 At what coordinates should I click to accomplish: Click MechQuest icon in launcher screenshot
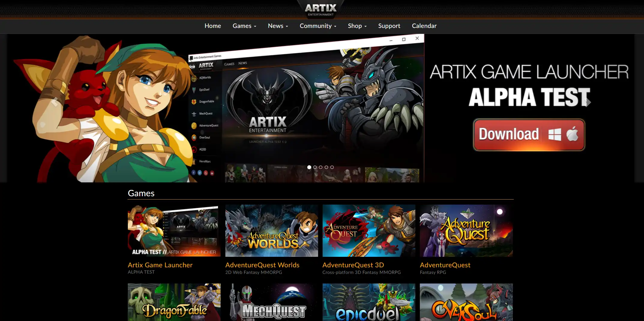click(x=194, y=114)
